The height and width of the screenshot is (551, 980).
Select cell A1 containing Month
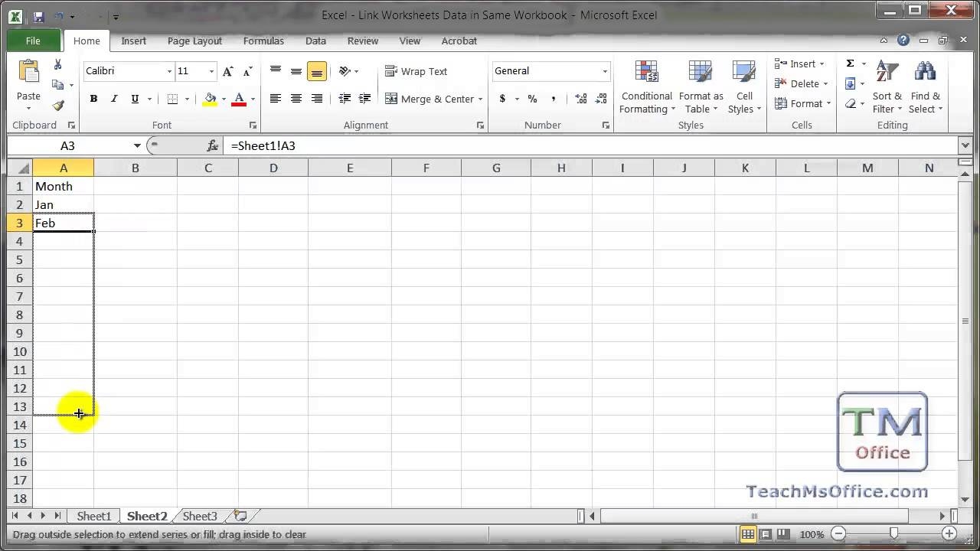point(63,186)
